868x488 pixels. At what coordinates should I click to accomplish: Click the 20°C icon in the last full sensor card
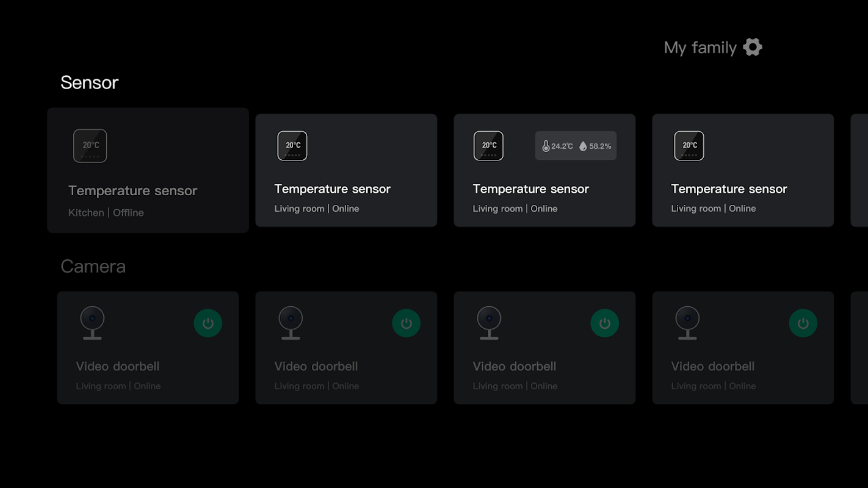[689, 146]
